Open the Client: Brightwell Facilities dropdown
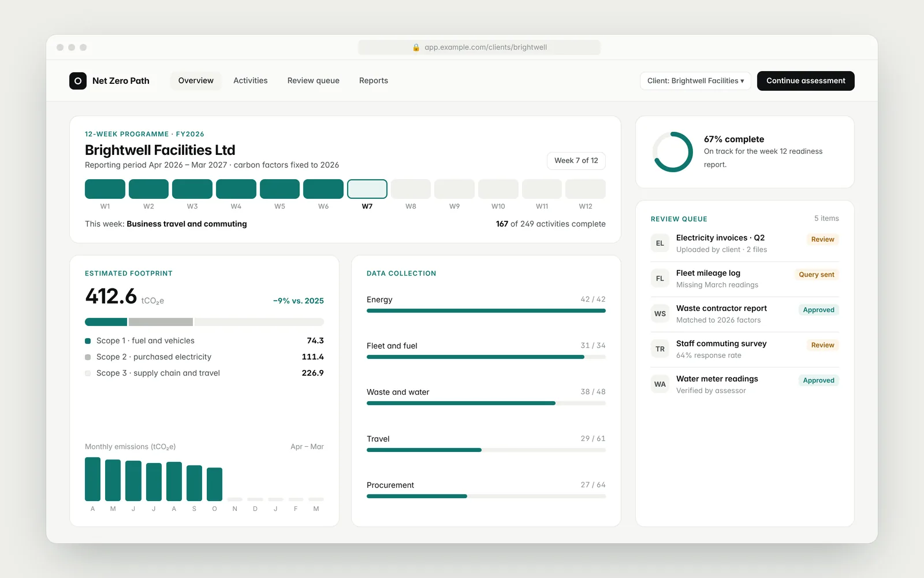The width and height of the screenshot is (924, 578). point(695,81)
